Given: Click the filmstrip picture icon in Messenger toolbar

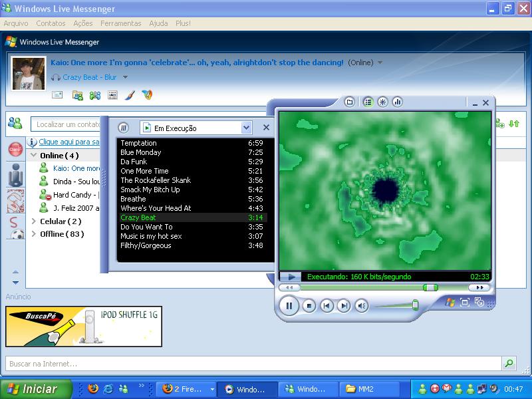Looking at the screenshot, I should (x=112, y=95).
